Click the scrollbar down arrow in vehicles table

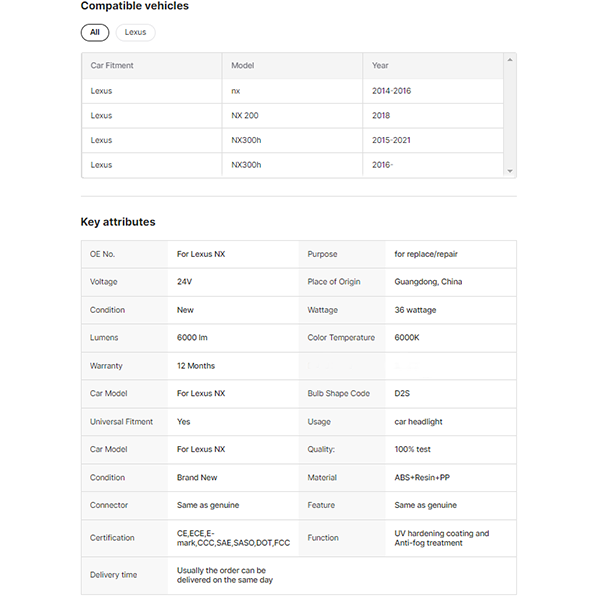pyautogui.click(x=510, y=171)
